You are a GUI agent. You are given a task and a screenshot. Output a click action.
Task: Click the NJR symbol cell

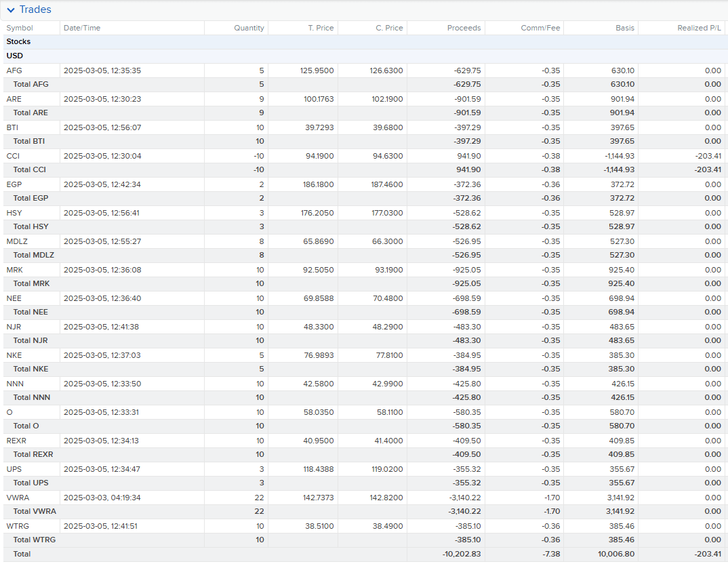click(14, 327)
